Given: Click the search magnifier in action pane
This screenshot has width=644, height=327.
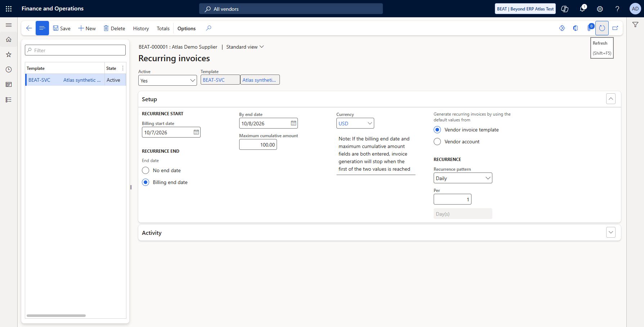Looking at the screenshot, I should click(209, 28).
